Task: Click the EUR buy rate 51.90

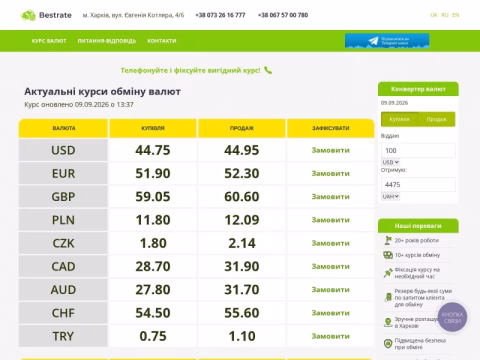Action: pyautogui.click(x=153, y=174)
